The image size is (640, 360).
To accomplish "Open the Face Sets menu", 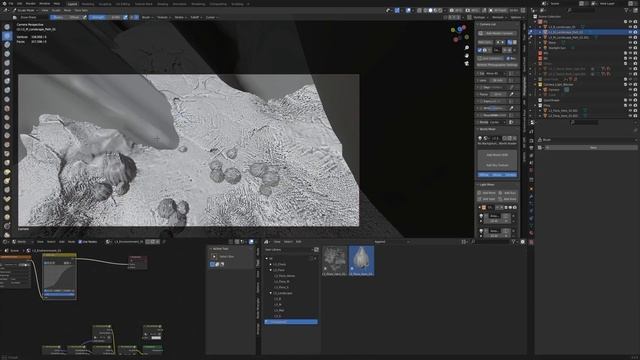I will click(x=81, y=10).
